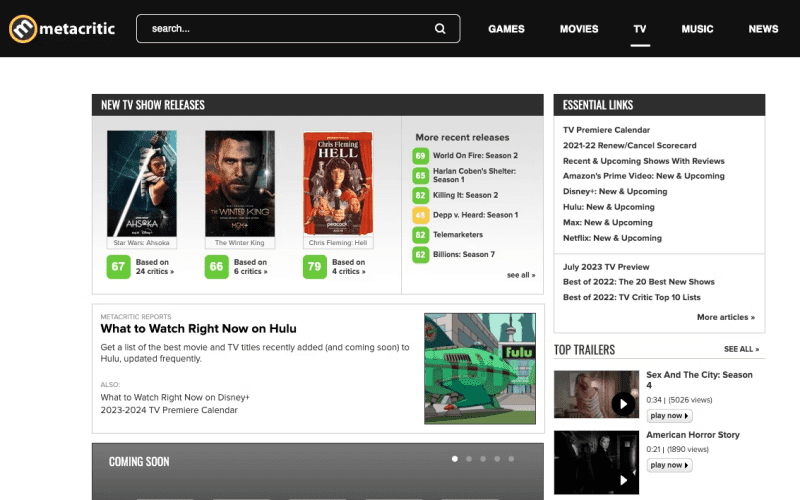800x500 pixels.
Task: Click the Hulu Futurama article image
Action: point(480,368)
